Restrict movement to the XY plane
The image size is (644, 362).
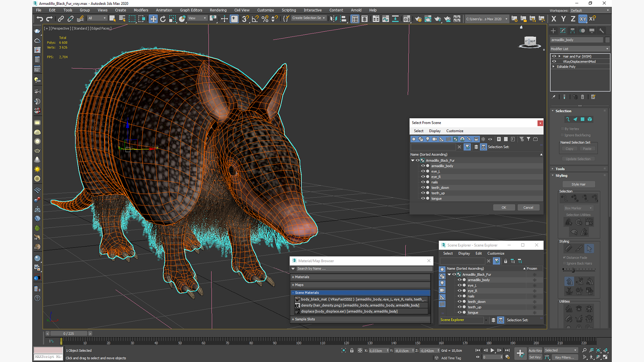pos(583,19)
